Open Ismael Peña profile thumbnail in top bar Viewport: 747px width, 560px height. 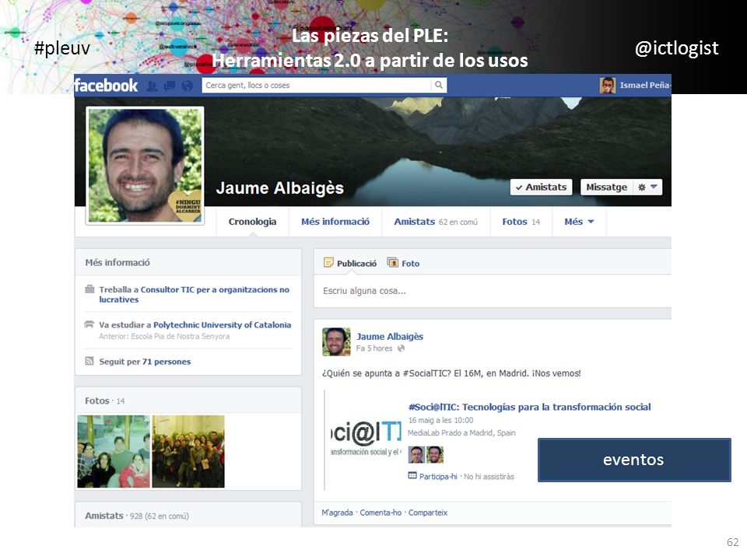click(608, 86)
